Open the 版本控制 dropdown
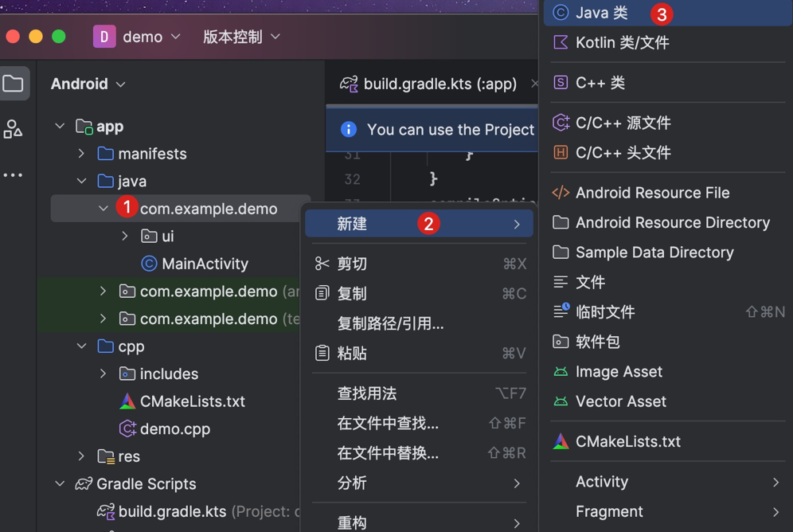This screenshot has height=532, width=793. pos(241,37)
